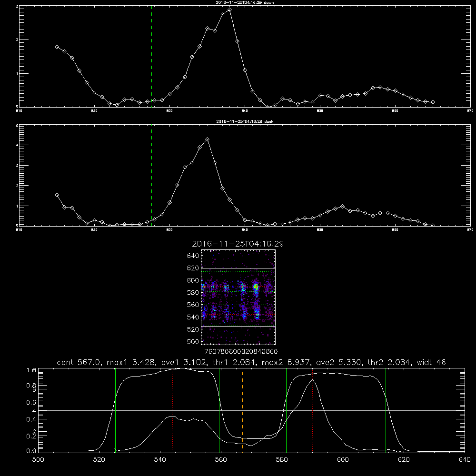
Task: Click x-axis label 840 under dawn plot
Action: [x=245, y=111]
